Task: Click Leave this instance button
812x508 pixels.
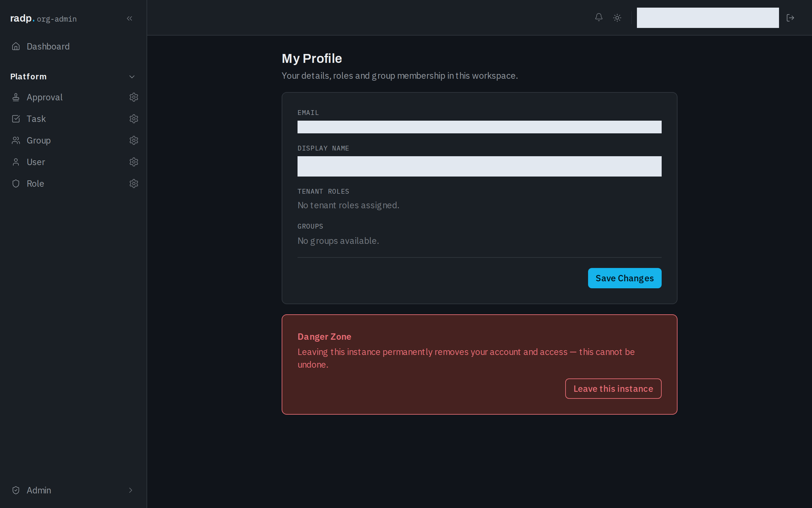Action: (613, 389)
